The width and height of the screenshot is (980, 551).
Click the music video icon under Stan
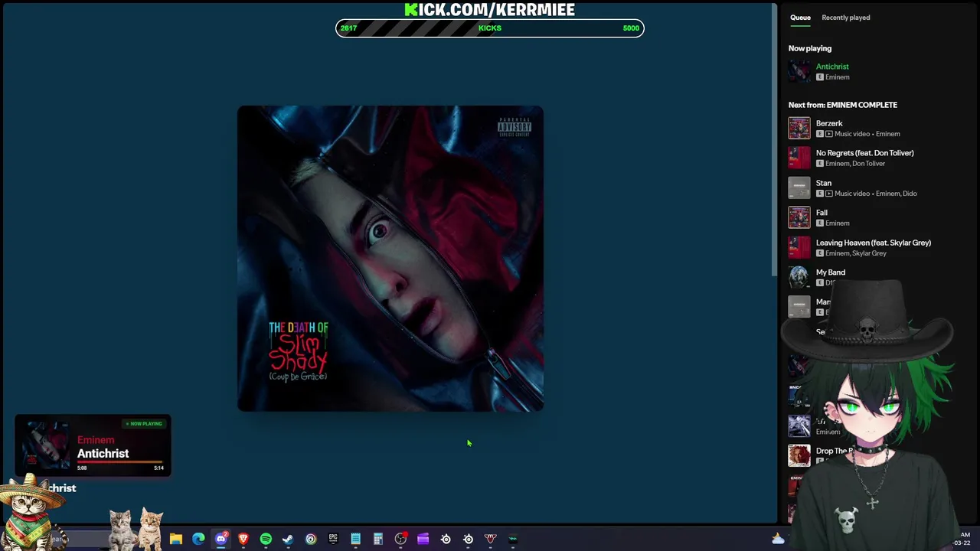point(828,194)
